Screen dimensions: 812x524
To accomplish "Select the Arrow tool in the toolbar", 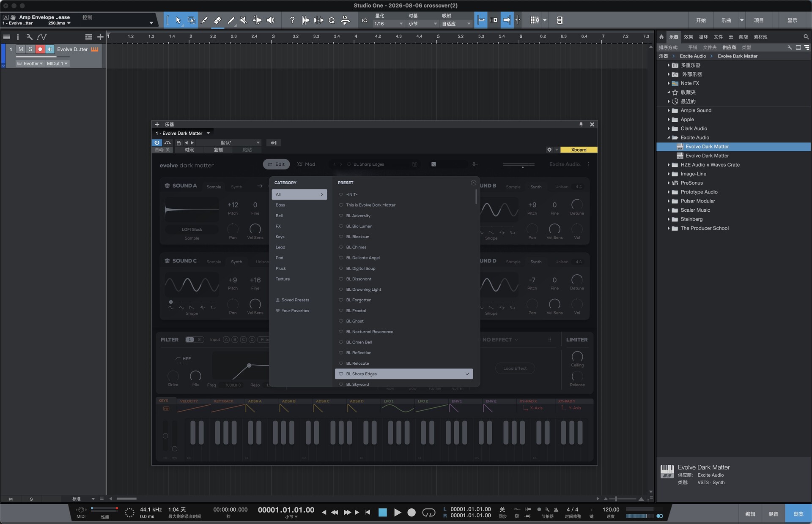I will point(178,20).
